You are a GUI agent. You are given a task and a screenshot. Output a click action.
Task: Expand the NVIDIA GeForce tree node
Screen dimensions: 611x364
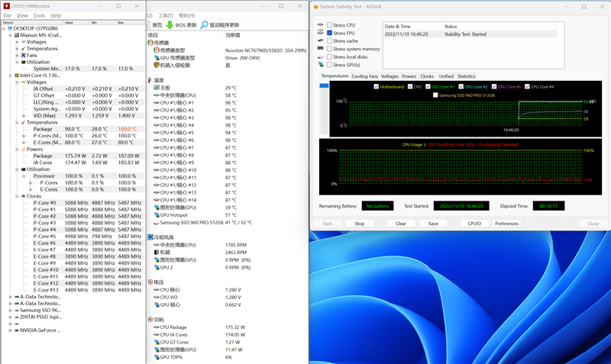coord(11,330)
